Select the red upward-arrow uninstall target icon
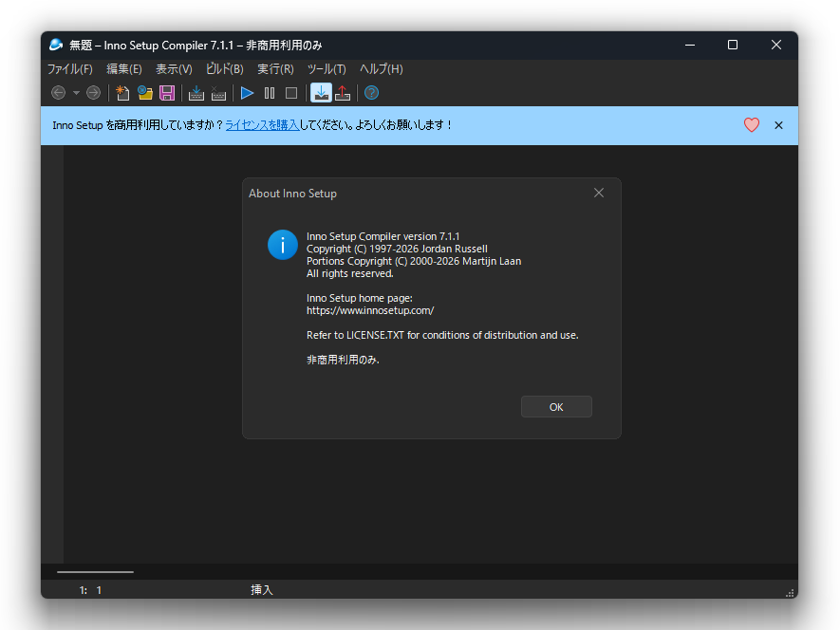This screenshot has width=840, height=630. 343,93
